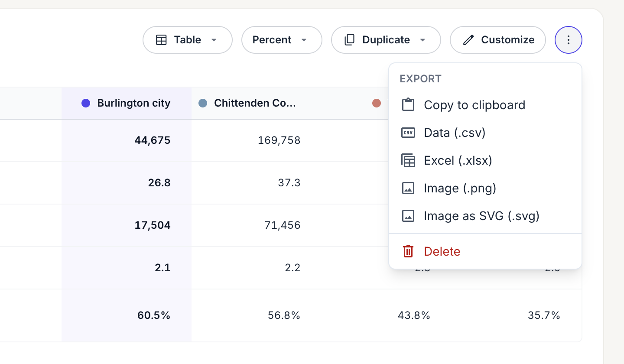Viewport: 624px width, 364px height.
Task: Click the 43.8% cell
Action: (387, 315)
